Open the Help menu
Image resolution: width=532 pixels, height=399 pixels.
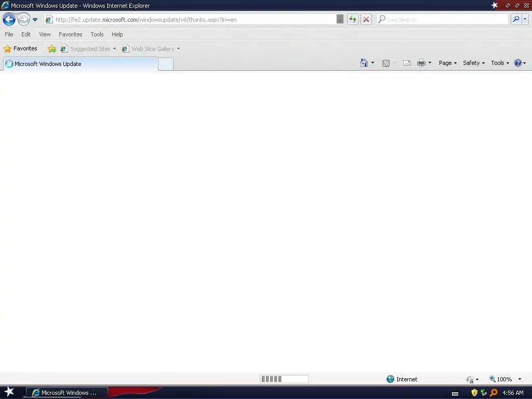(x=117, y=34)
